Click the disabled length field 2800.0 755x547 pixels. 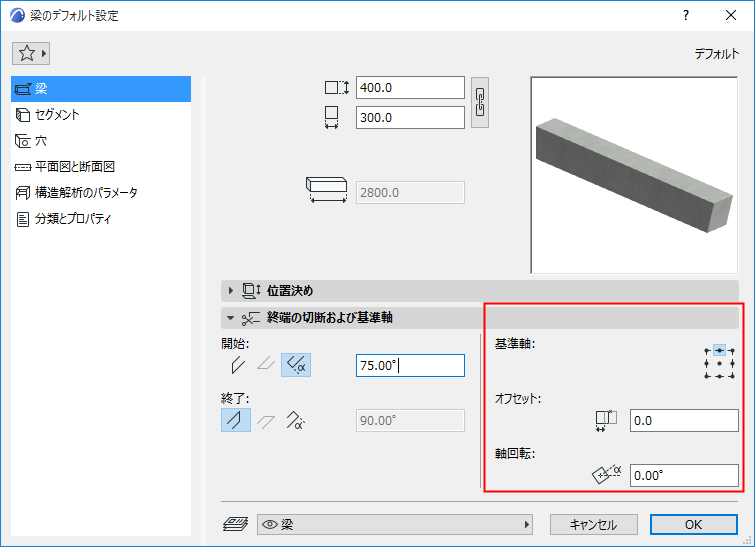(x=410, y=193)
